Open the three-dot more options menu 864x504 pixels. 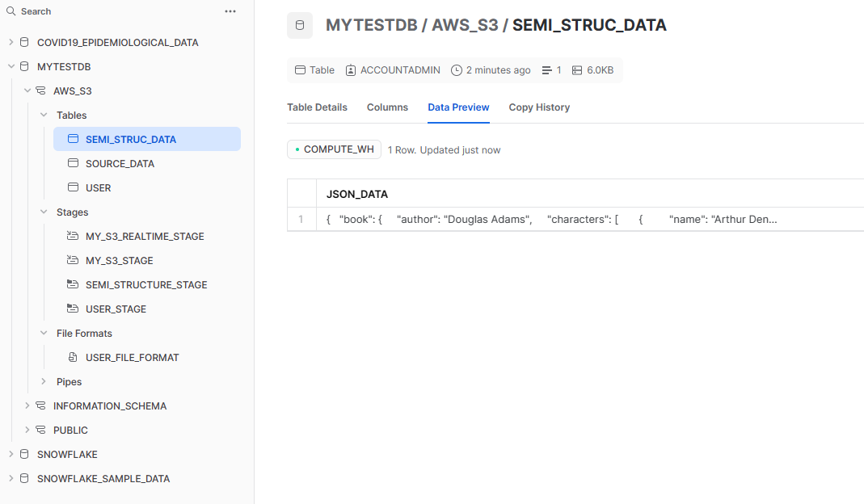[x=230, y=11]
